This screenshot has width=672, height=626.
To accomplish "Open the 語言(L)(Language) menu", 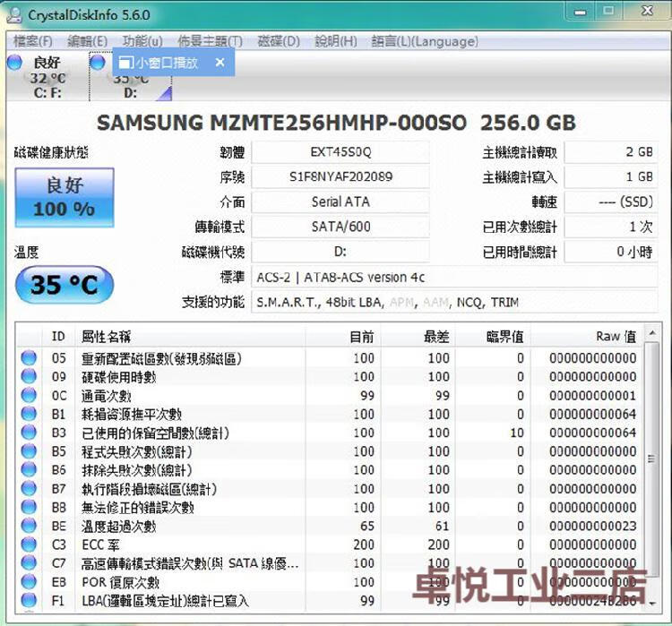I will tap(424, 41).
